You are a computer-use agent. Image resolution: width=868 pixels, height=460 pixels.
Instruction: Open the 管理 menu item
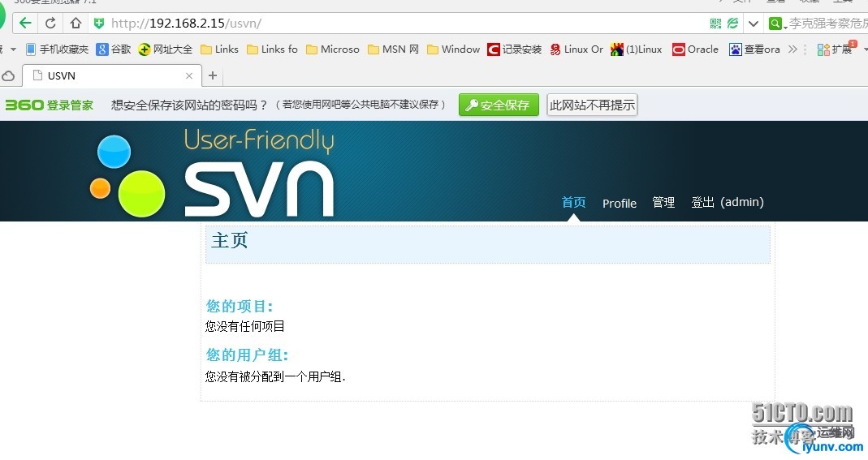pos(663,202)
